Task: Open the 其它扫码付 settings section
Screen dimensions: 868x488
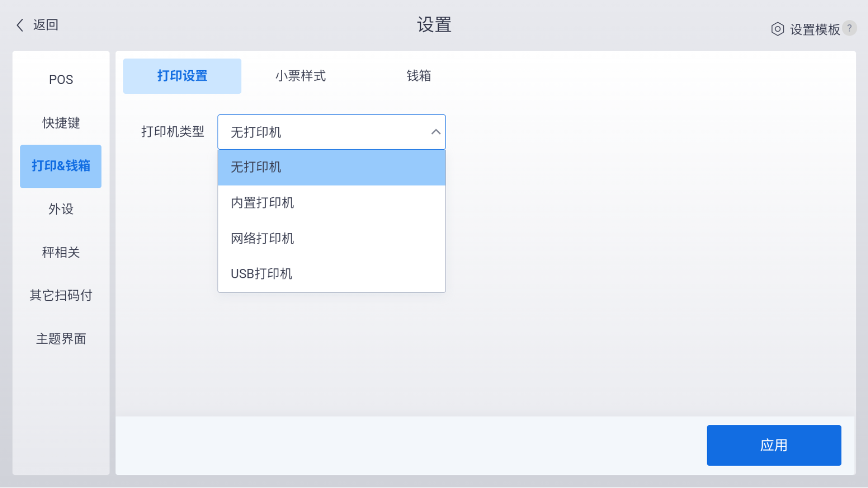Action: [61, 296]
